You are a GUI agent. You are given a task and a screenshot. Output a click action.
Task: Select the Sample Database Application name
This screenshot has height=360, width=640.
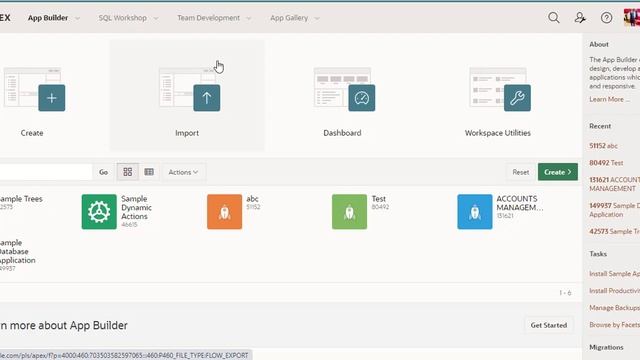pos(18,251)
